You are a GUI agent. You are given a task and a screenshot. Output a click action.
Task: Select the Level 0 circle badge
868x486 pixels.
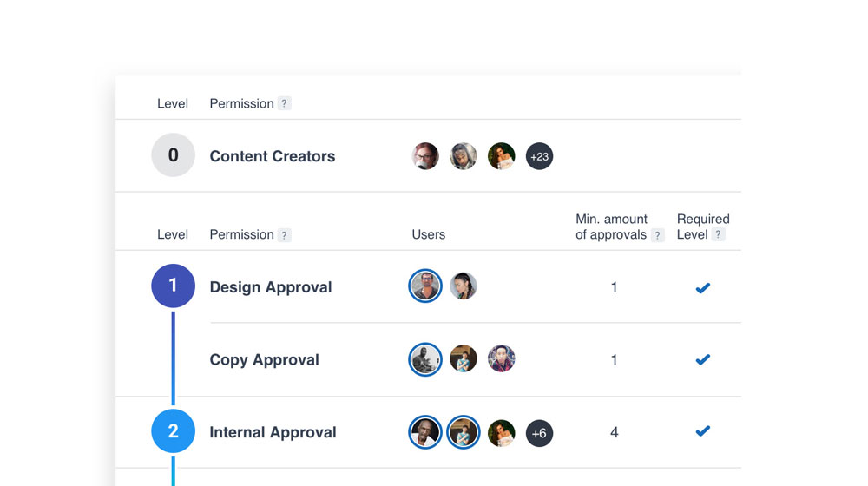point(173,155)
